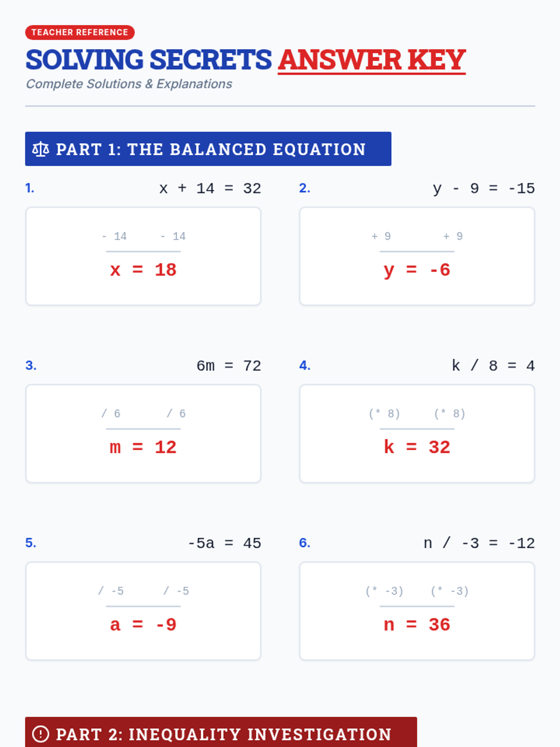The image size is (560, 747).
Task: Click the balance scale icon in Part 1 header
Action: [x=41, y=149]
